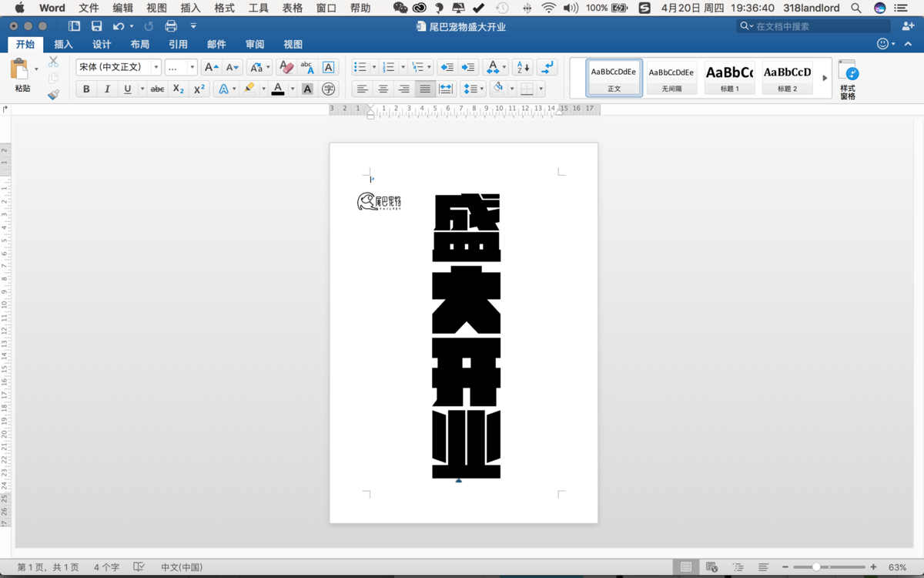
Task: Open the 表格 menu in menu bar
Action: pos(293,8)
